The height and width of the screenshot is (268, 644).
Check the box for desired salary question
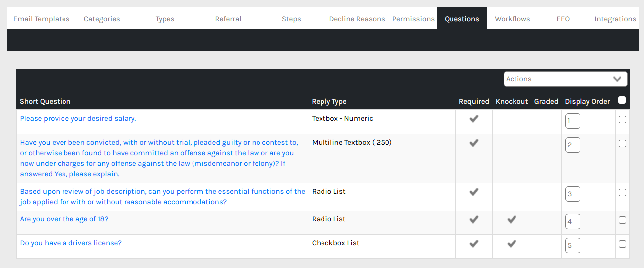(622, 119)
